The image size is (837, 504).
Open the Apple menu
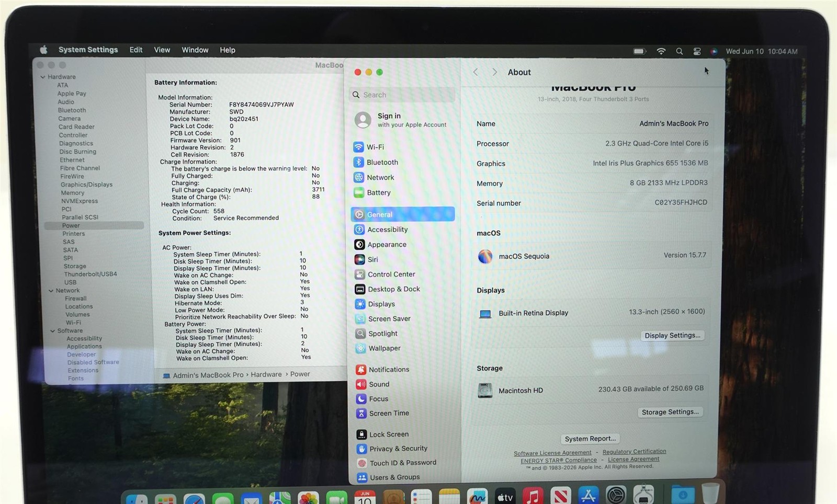click(x=43, y=50)
